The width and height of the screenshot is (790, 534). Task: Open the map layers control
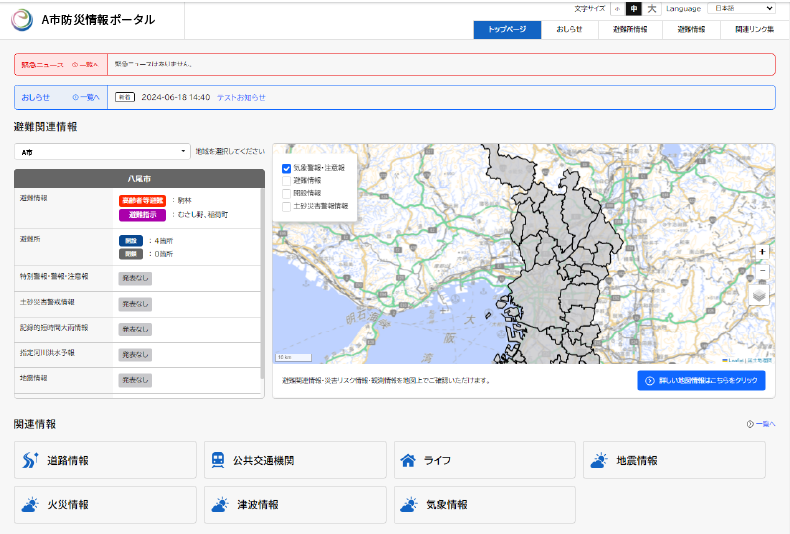coord(761,294)
